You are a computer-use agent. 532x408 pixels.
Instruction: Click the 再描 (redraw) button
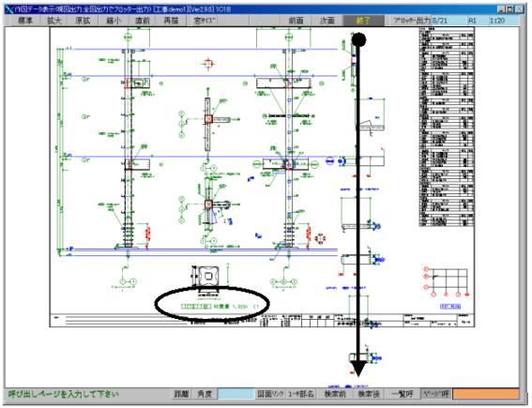point(172,21)
